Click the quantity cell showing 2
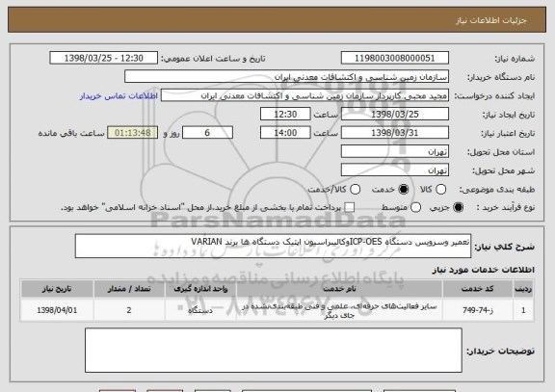The width and height of the screenshot is (555, 392). coord(129,310)
